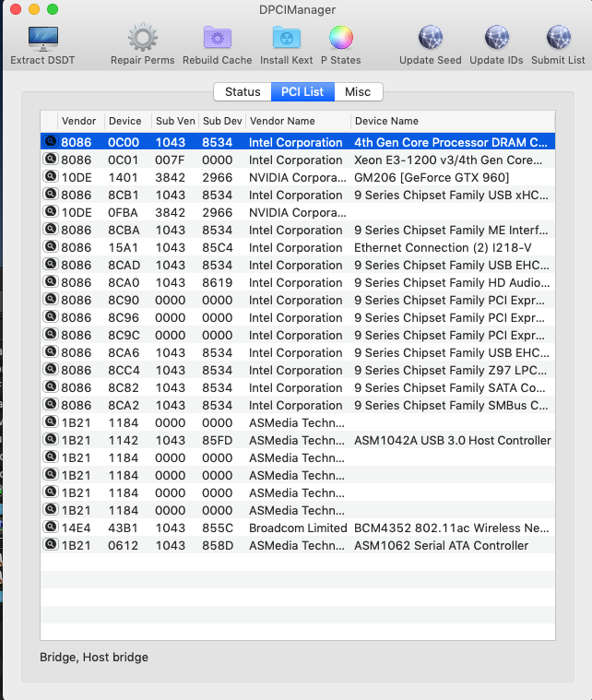Image resolution: width=592 pixels, height=700 pixels.
Task: Click the Submit List globe icon
Action: pyautogui.click(x=559, y=38)
